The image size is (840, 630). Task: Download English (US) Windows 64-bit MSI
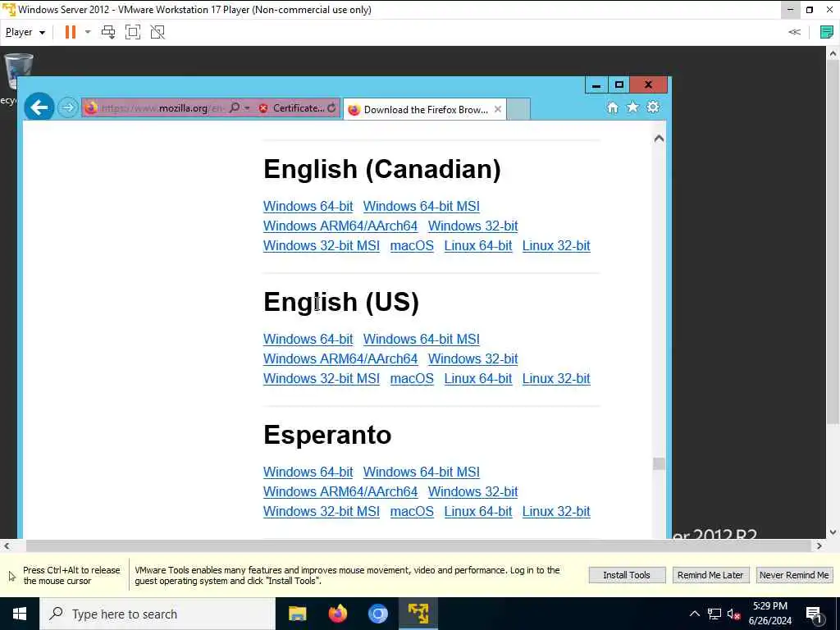pyautogui.click(x=421, y=339)
